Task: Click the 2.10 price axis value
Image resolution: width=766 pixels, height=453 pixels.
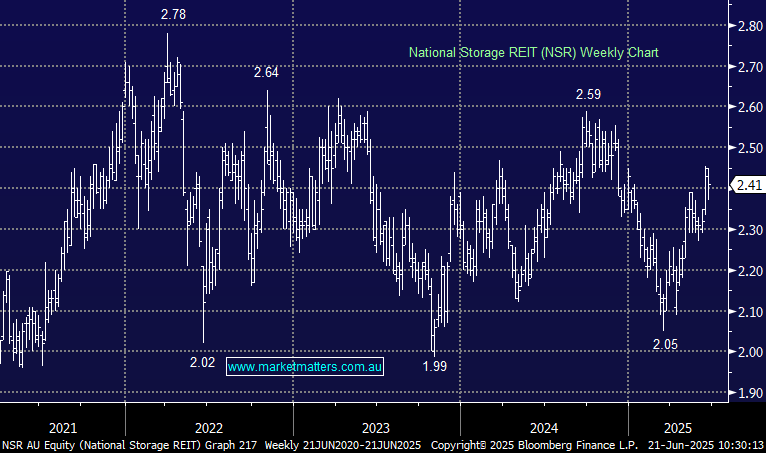Action: click(x=750, y=311)
